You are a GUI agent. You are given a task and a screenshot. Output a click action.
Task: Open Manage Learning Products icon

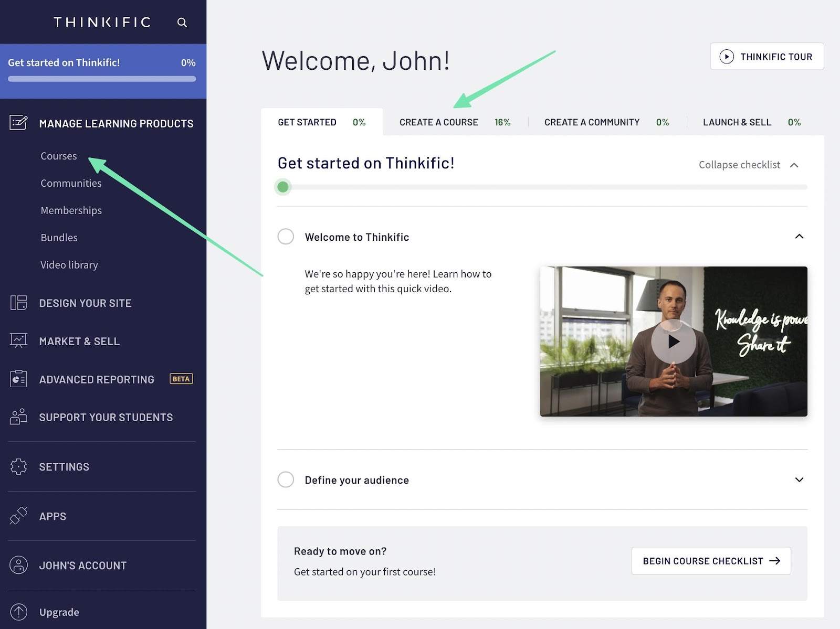(x=18, y=123)
